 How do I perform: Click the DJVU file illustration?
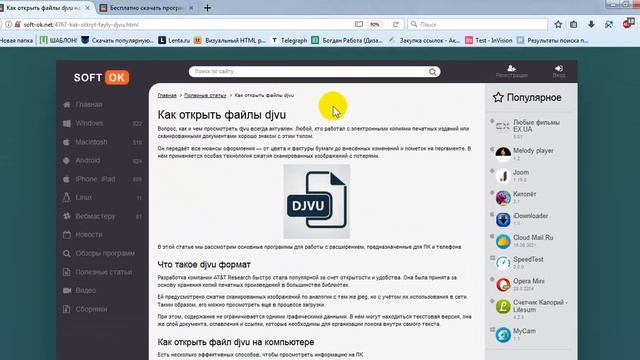click(317, 201)
